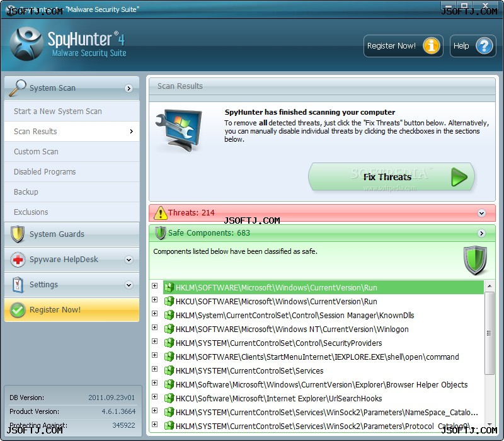Click the results list scroll up arrow

pos(490,286)
